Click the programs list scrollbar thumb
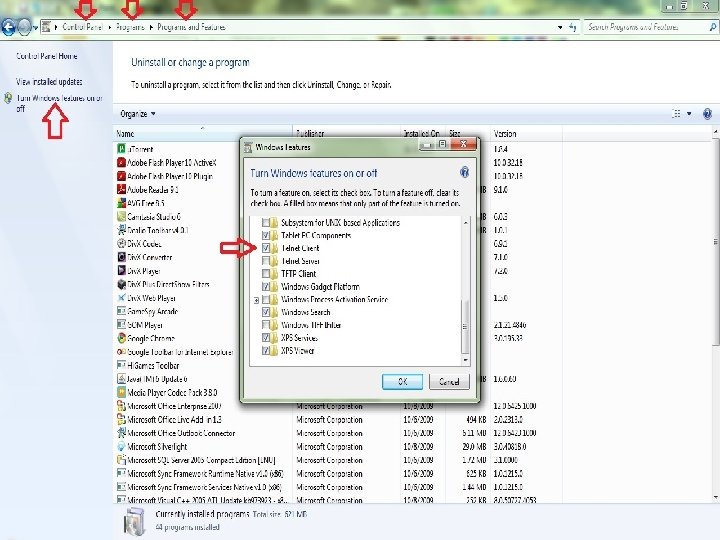The width and height of the screenshot is (720, 540). [x=716, y=242]
